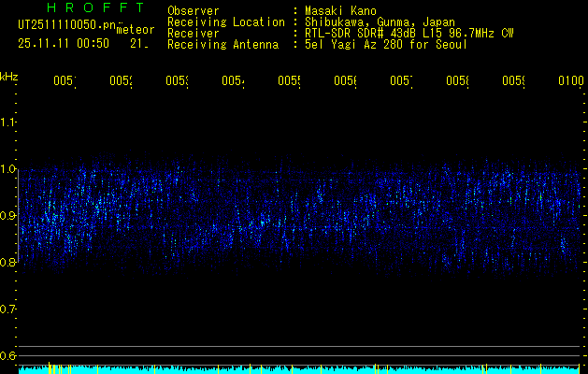
Task: Click the 0051 time axis label
Action: click(65, 81)
